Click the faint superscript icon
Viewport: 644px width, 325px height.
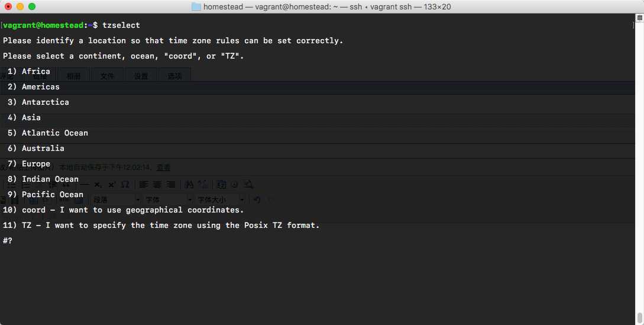(111, 185)
